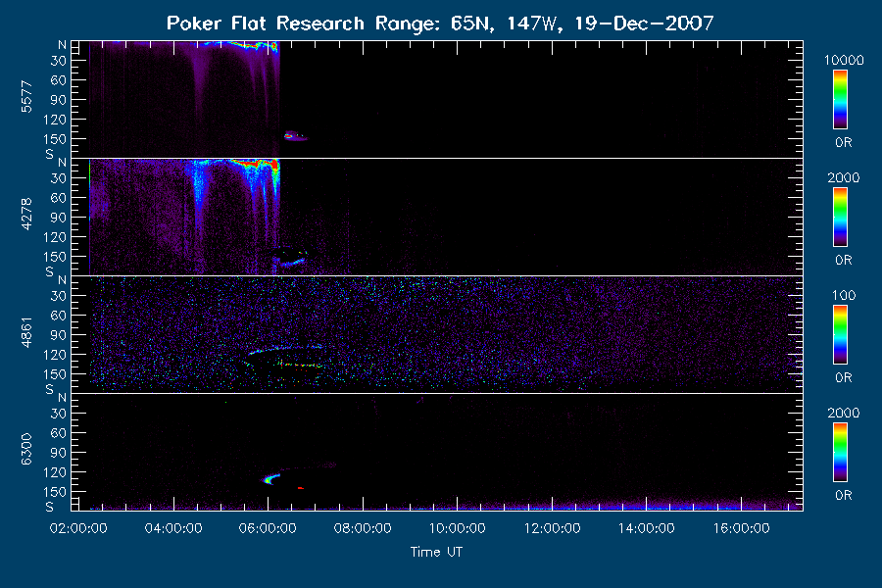This screenshot has height=588, width=882.
Task: Pick the color bar under the 100 label
Action: tap(841, 335)
